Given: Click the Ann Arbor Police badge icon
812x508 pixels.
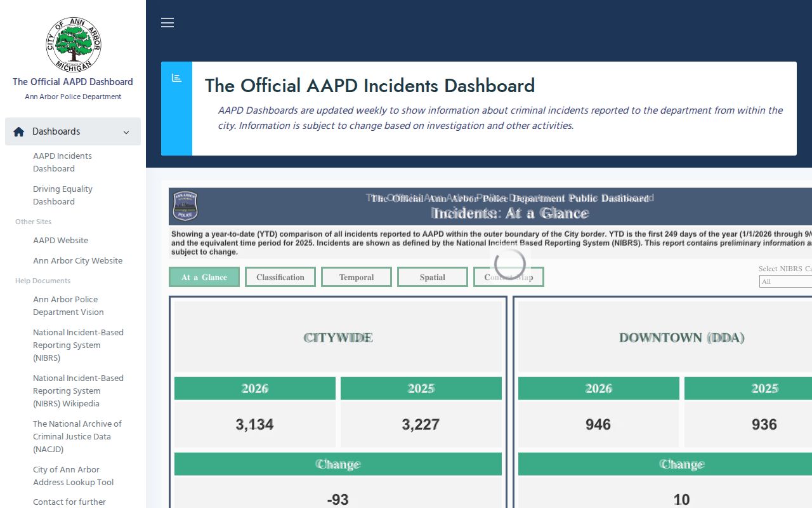Looking at the screenshot, I should tap(185, 206).
